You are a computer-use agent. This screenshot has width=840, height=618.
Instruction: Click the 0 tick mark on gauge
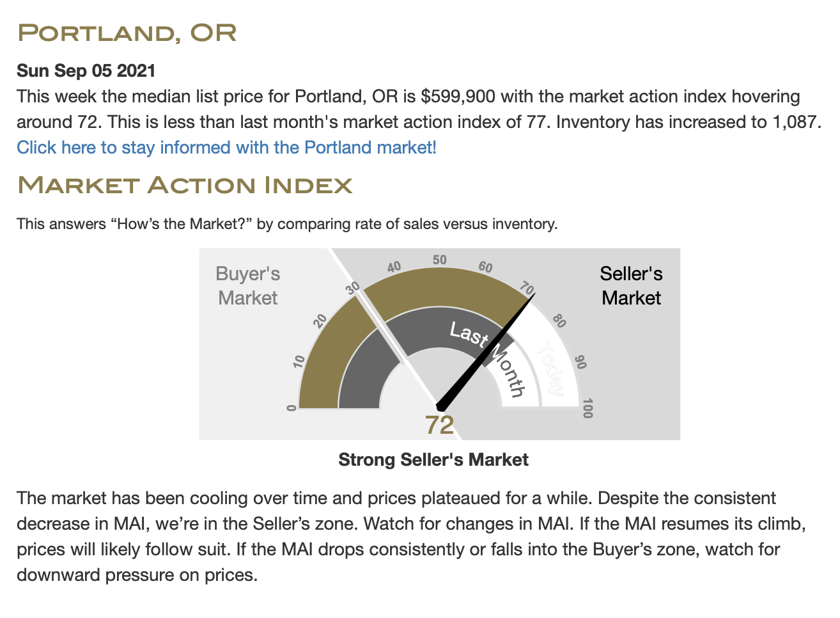292,408
